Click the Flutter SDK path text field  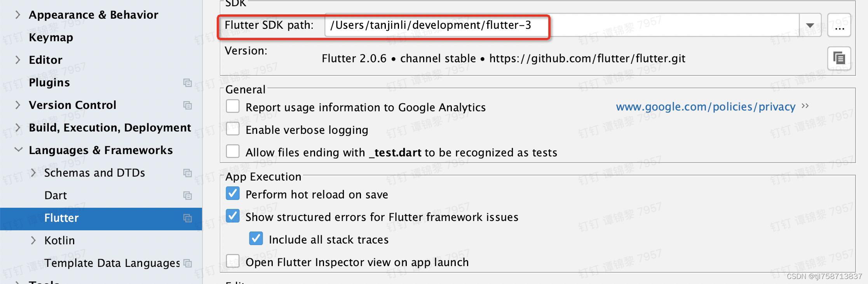point(562,25)
